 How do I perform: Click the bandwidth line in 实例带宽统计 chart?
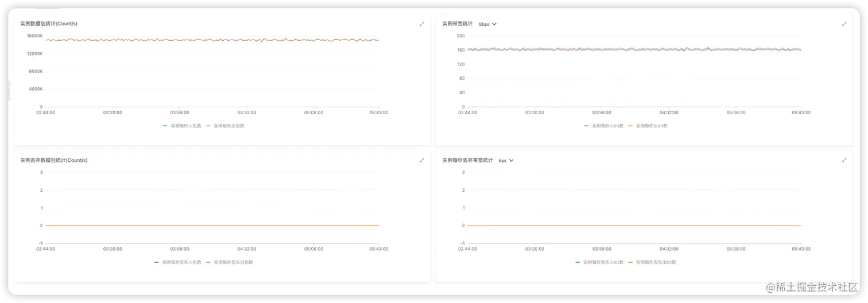634,49
